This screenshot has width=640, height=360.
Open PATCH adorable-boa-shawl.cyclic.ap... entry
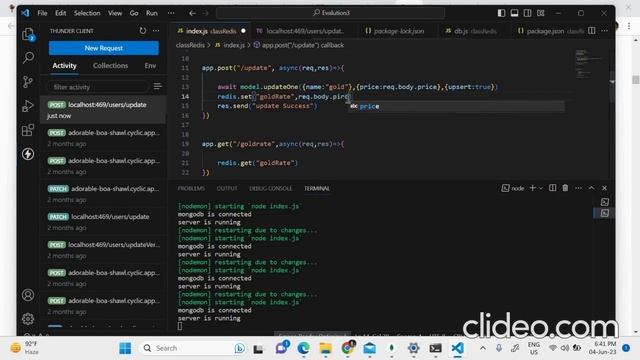(103, 194)
